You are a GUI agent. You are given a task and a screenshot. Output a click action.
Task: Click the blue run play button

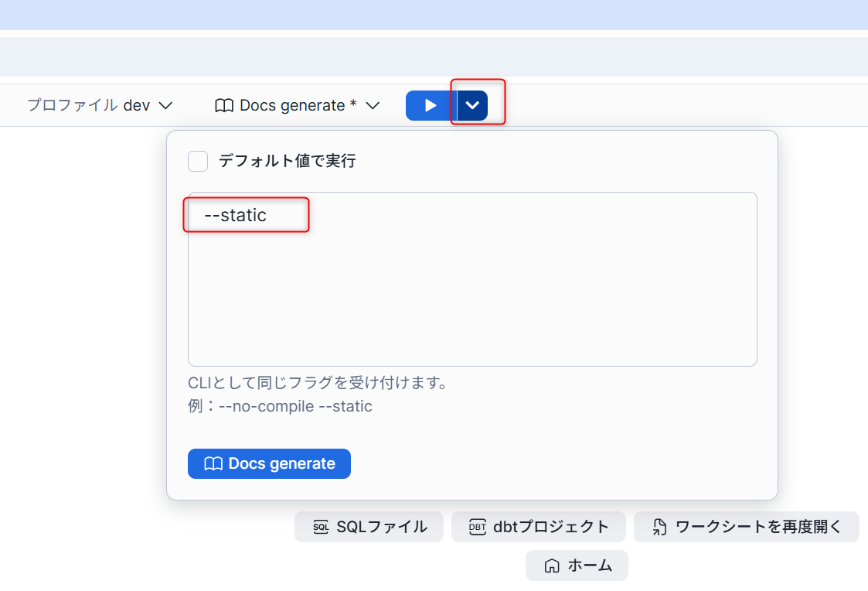tap(431, 105)
